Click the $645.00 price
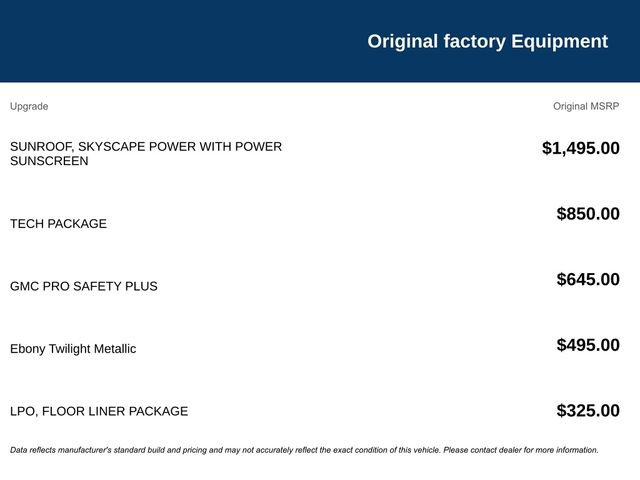The image size is (640, 480). pyautogui.click(x=588, y=279)
